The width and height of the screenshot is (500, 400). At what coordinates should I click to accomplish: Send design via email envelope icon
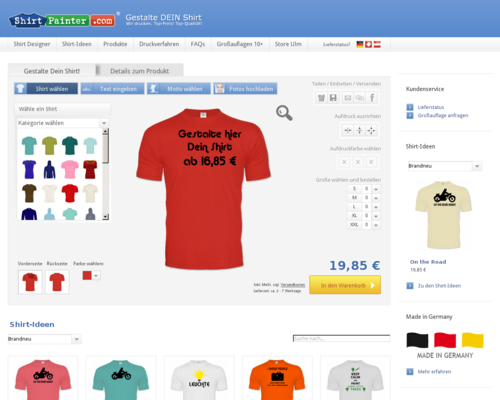click(x=348, y=98)
